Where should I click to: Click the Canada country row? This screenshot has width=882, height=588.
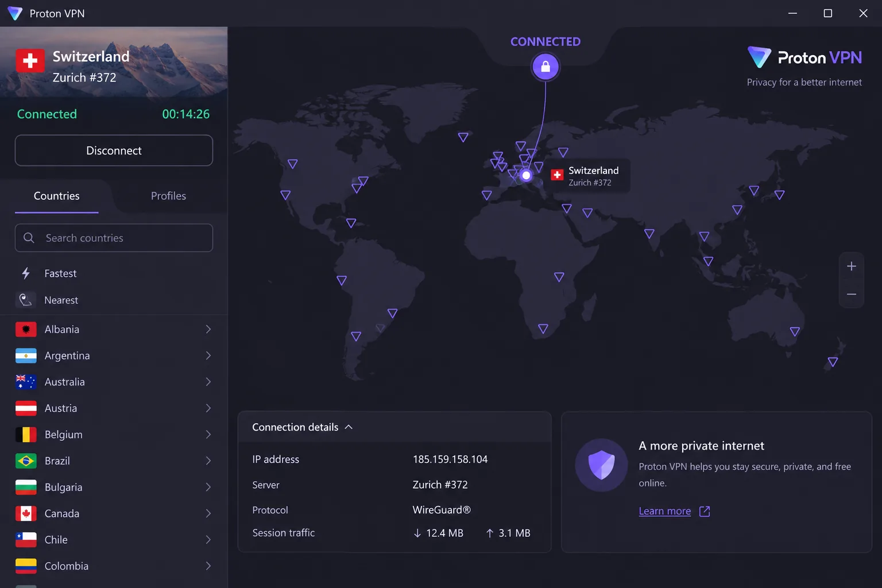(114, 513)
